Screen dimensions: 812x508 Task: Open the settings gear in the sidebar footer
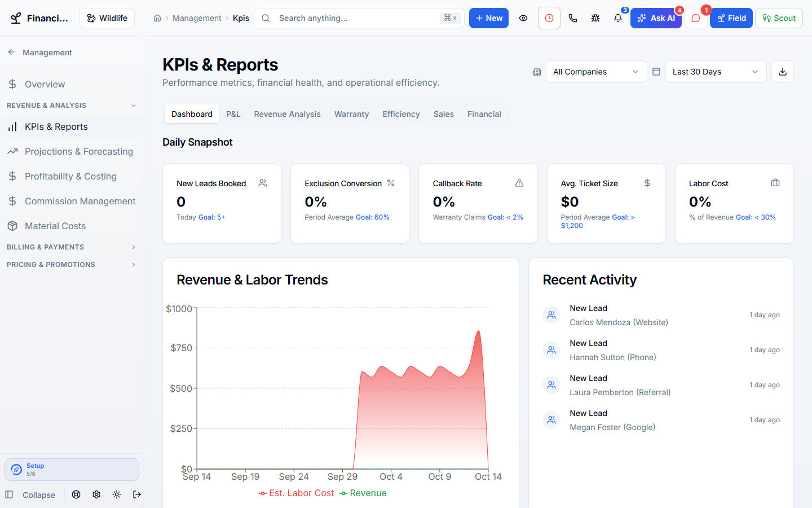pos(96,494)
